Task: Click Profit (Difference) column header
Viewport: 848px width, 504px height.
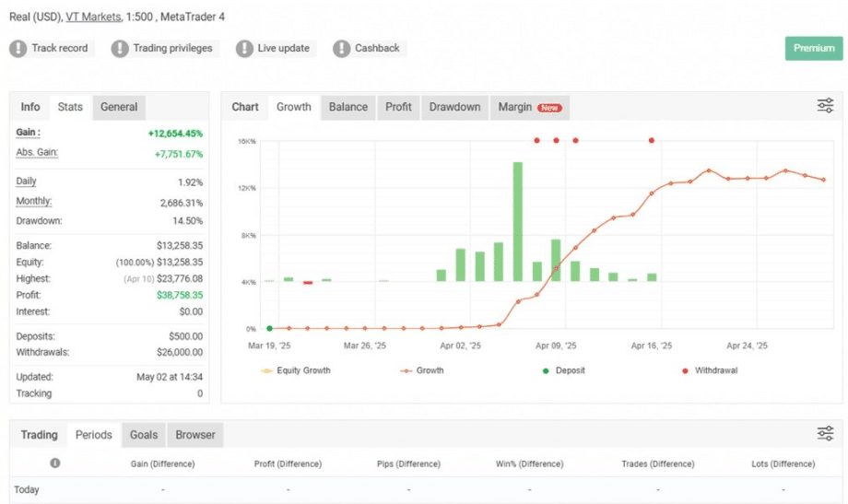Action: (x=288, y=464)
